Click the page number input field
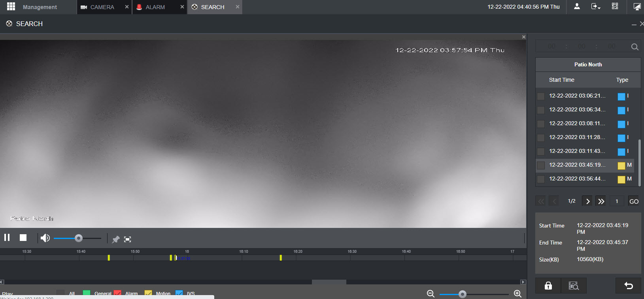 click(x=617, y=201)
